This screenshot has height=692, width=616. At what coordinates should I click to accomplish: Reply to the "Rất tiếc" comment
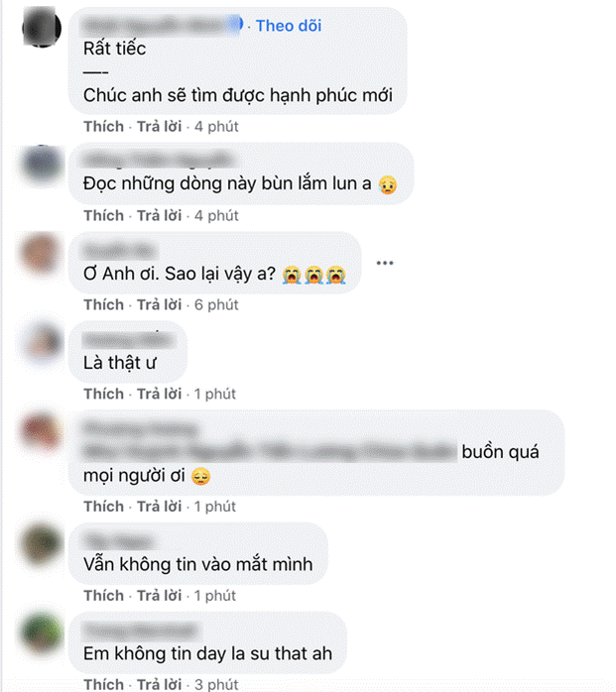(x=159, y=127)
